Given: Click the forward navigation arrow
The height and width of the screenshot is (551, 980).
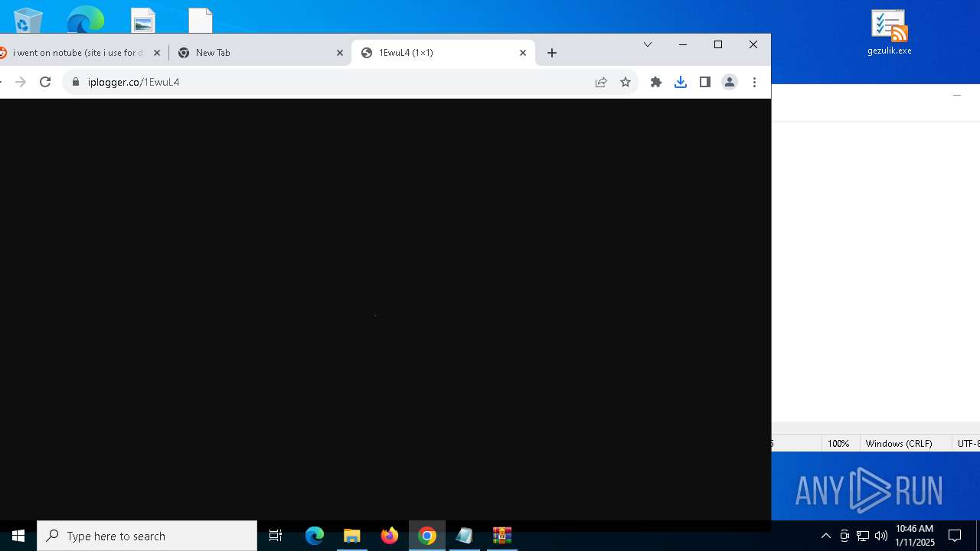Looking at the screenshot, I should point(21,82).
